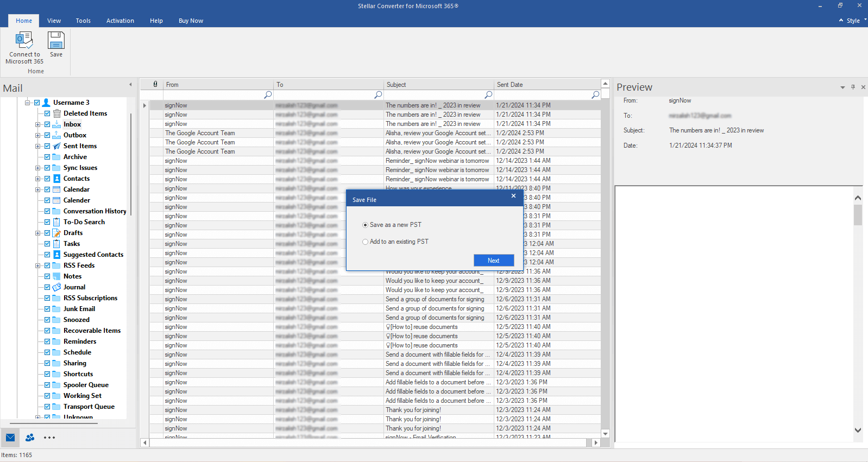Open the more options ellipsis icon

(49, 438)
